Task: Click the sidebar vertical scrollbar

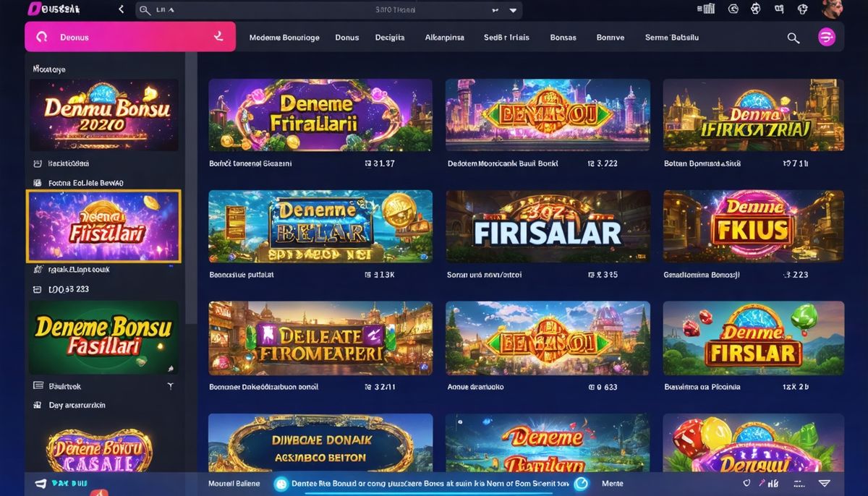Action: click(191, 188)
